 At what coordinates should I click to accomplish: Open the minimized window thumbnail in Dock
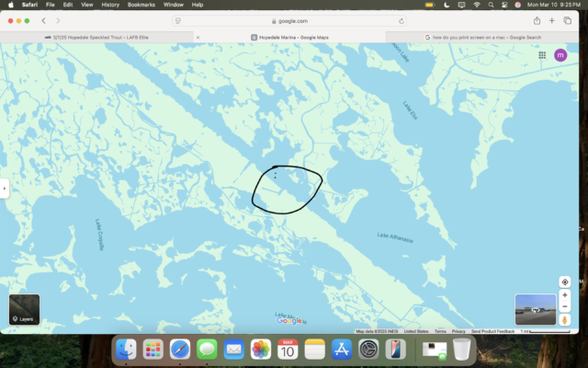coord(435,350)
